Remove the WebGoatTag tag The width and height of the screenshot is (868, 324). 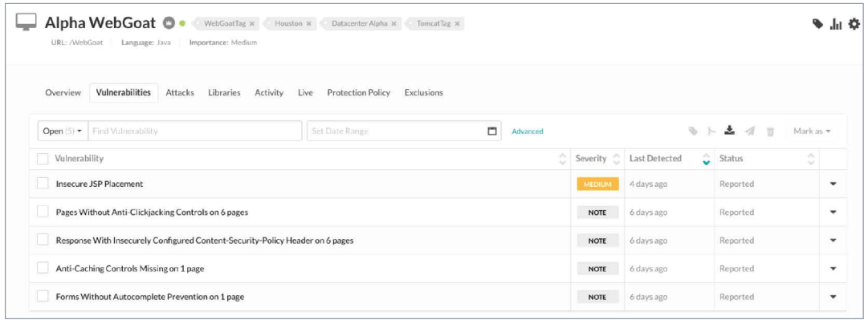click(x=253, y=24)
